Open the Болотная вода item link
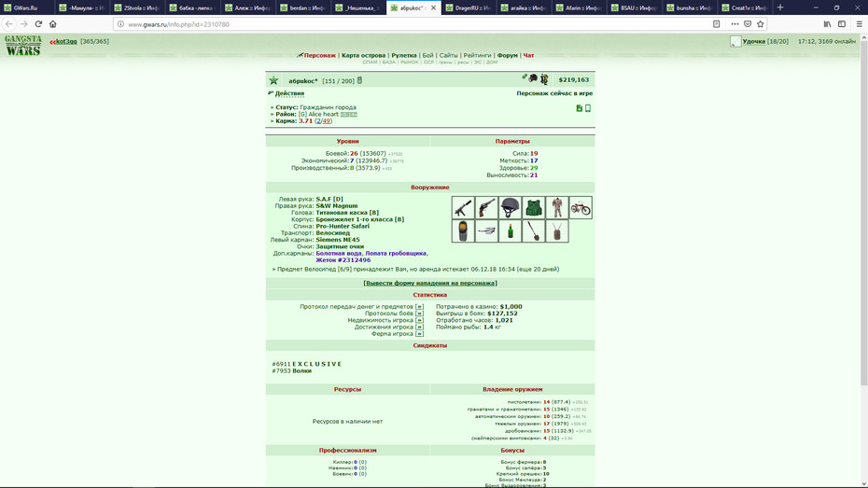This screenshot has width=868, height=488. coord(339,254)
